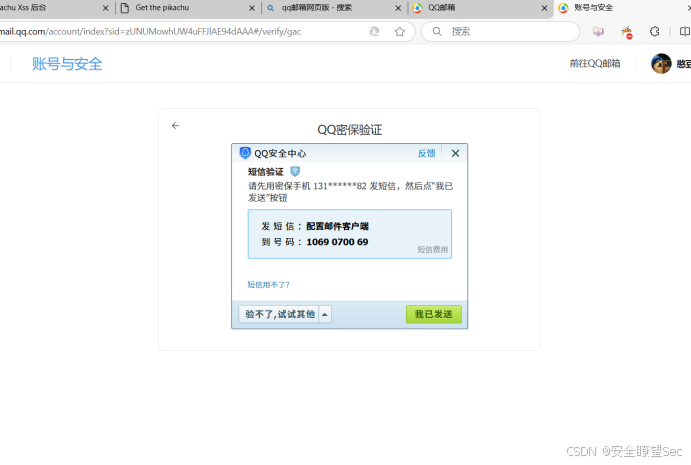Select the 1069 0700 69 number text
Viewport: 691px width, 465px height.
pos(337,242)
